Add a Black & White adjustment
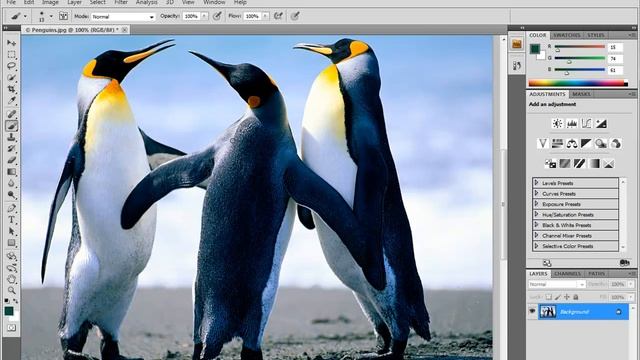Image resolution: width=640 pixels, height=360 pixels. click(x=586, y=143)
